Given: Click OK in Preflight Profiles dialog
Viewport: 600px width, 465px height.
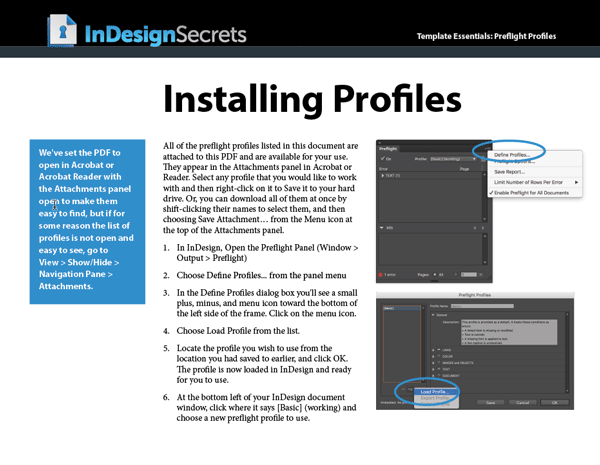Looking at the screenshot, I should click(x=555, y=403).
